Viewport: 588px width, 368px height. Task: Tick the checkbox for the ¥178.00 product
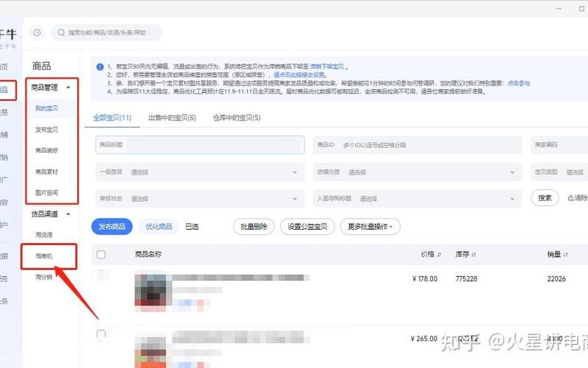click(101, 274)
